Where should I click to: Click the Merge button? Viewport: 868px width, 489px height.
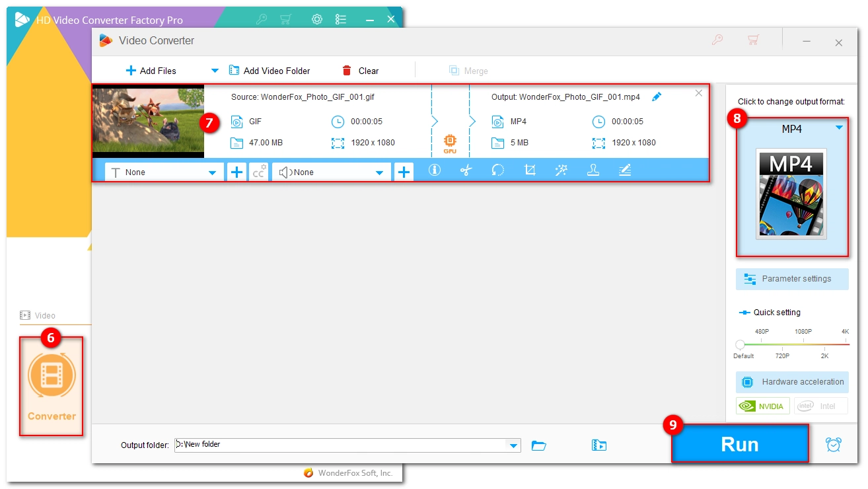click(x=468, y=71)
